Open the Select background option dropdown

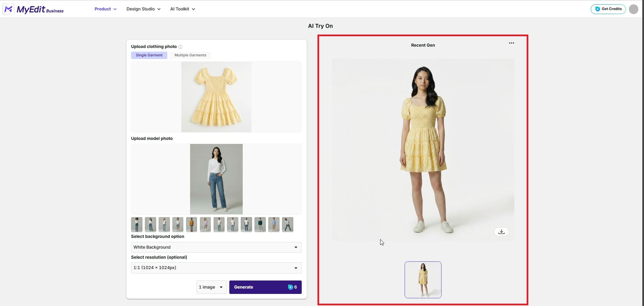click(216, 247)
